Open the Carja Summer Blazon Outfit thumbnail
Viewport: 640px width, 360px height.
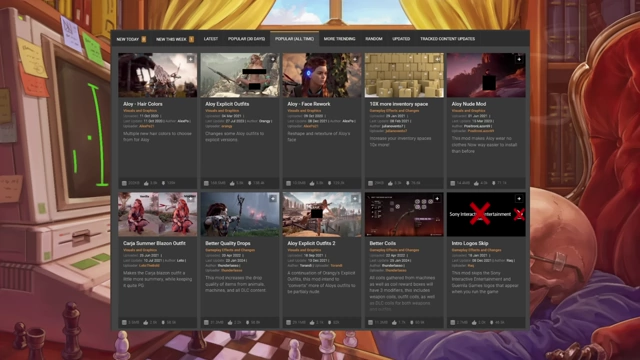pyautogui.click(x=158, y=214)
